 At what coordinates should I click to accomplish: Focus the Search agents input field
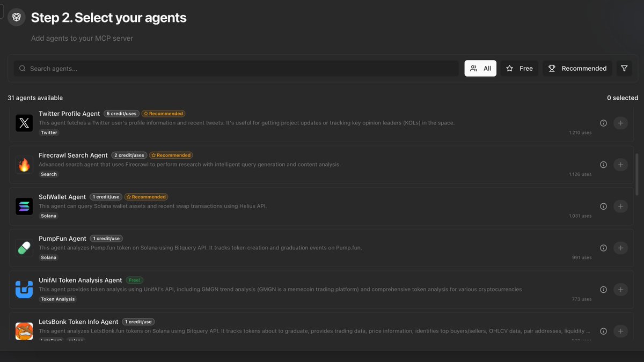click(x=236, y=69)
